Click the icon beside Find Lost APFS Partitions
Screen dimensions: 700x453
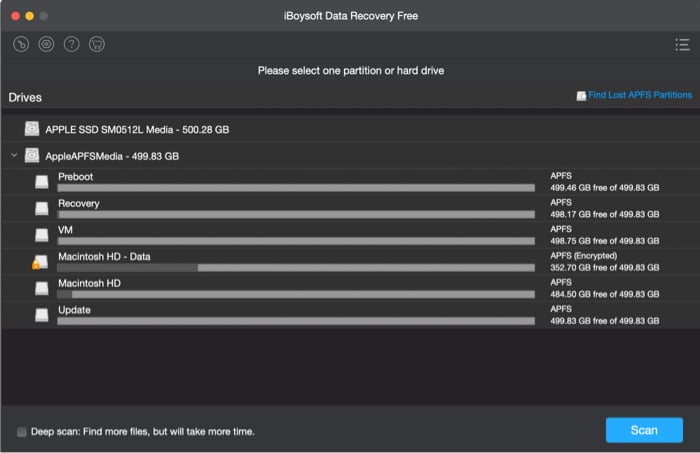tap(581, 96)
